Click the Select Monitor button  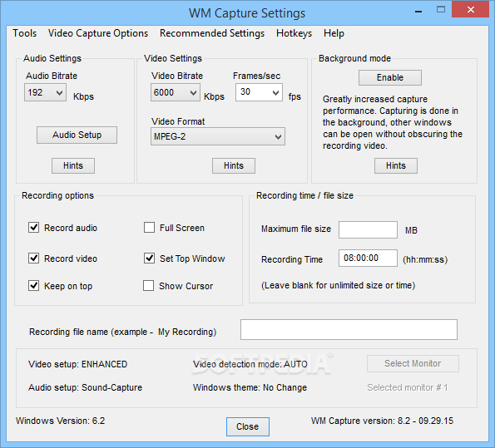pos(413,363)
